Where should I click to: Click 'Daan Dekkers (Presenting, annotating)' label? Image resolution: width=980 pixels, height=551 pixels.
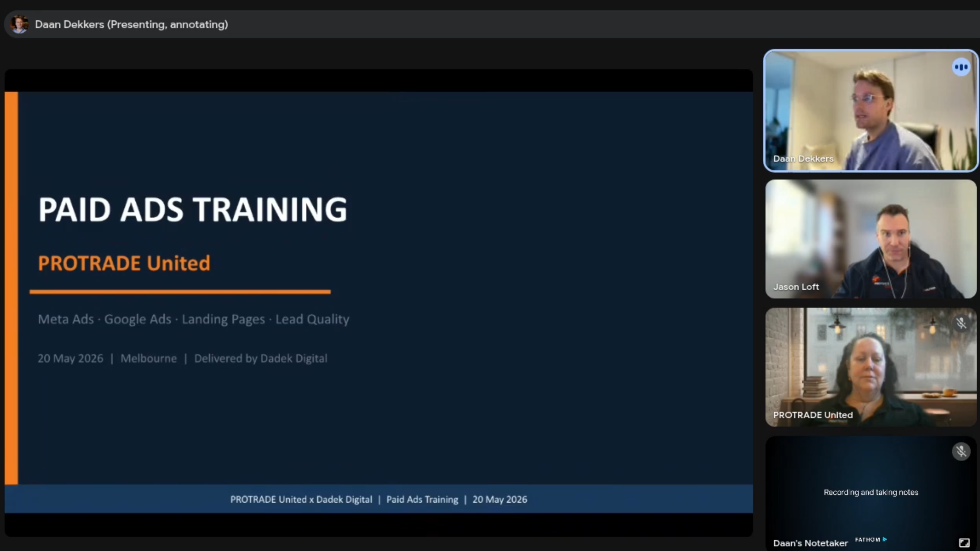[131, 24]
